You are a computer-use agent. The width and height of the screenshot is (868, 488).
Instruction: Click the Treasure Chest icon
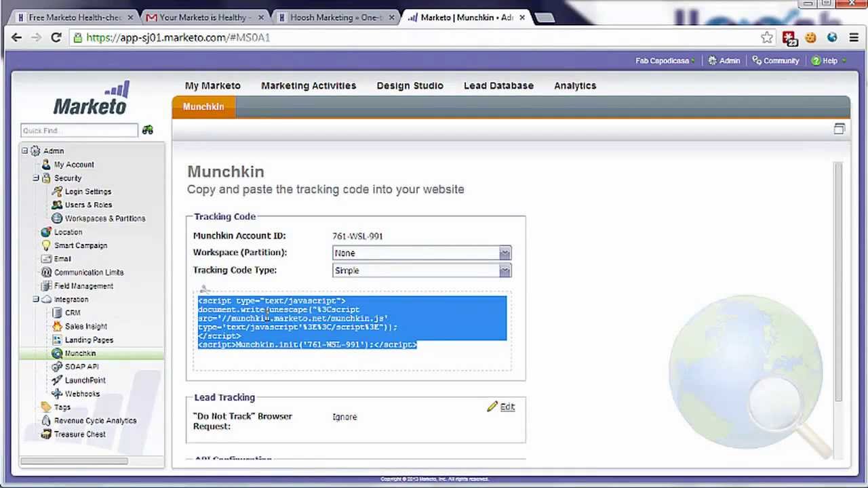click(x=47, y=434)
